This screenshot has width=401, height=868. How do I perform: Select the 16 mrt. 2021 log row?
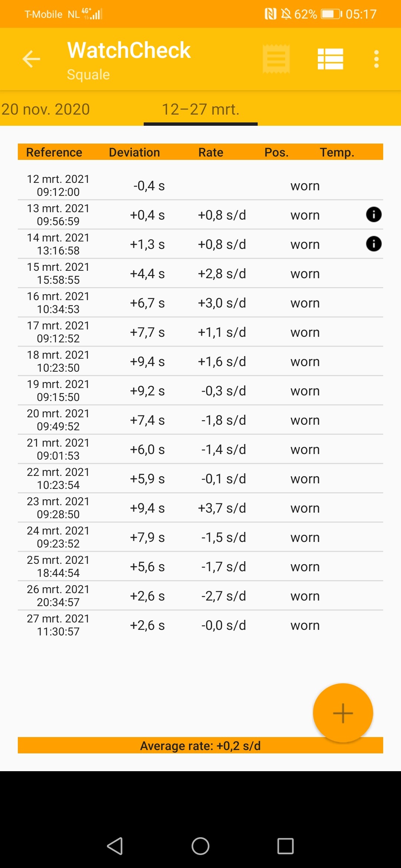click(200, 303)
